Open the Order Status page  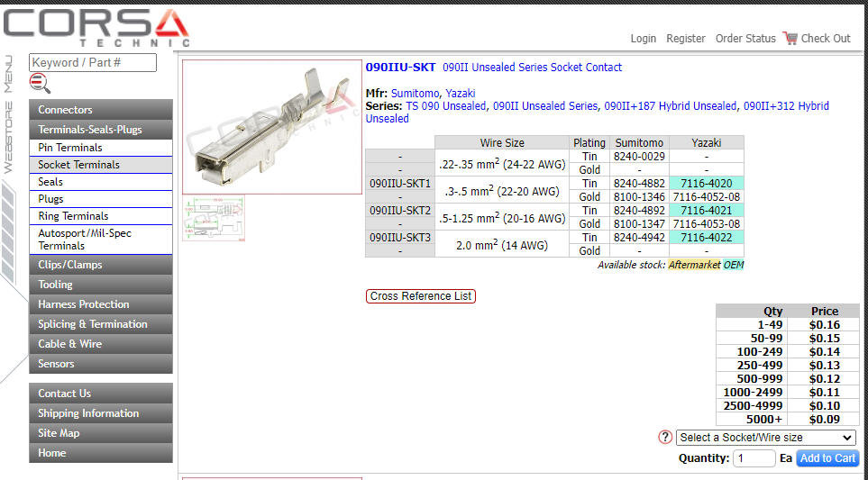[745, 38]
